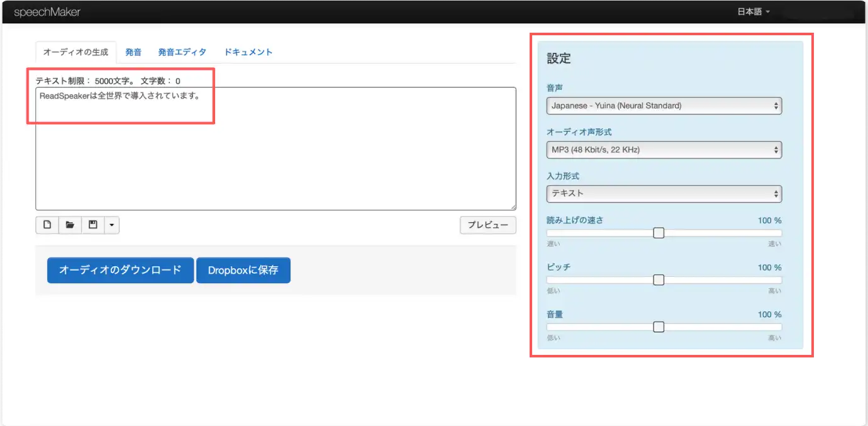868x426 pixels.
Task: Click the 音量 slider handle
Action: (x=659, y=327)
